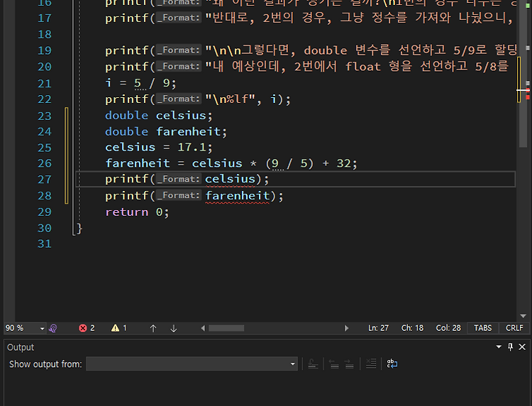Go to previous message in Output
The image size is (532, 406).
coord(334,364)
